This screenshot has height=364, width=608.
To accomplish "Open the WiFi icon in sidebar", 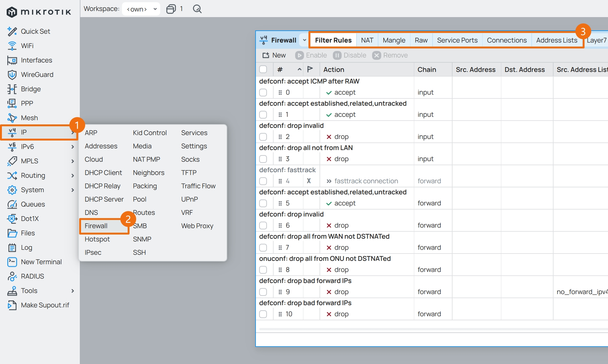I will [12, 46].
